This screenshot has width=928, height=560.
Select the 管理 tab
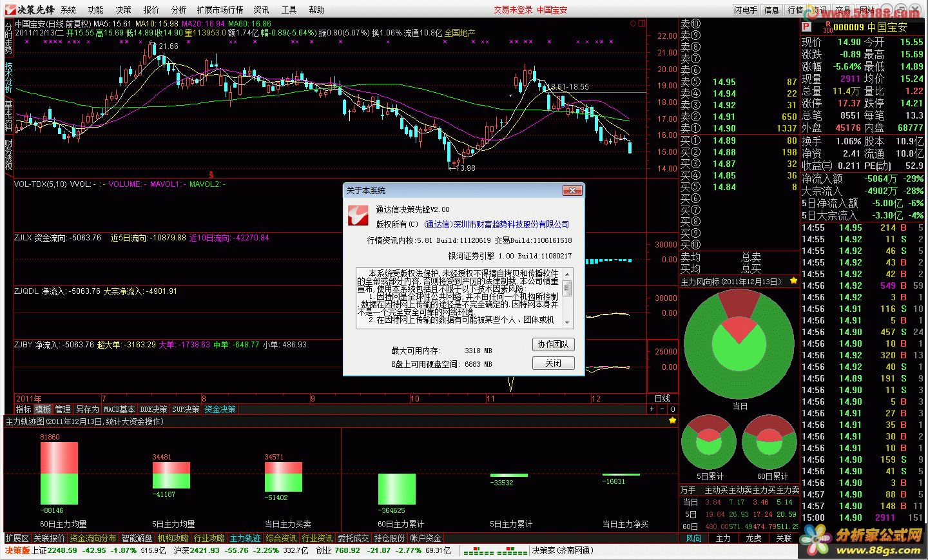click(x=63, y=409)
